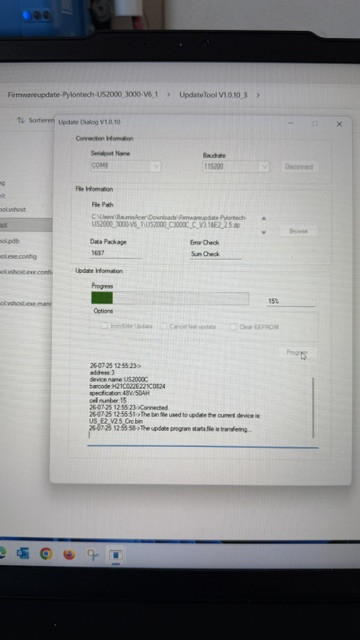Screen dimensions: 360x640
Task: Open the Firmwareupdate-Pylontech-US2000_3000-V6_1 breadcrumb
Action: (83, 94)
